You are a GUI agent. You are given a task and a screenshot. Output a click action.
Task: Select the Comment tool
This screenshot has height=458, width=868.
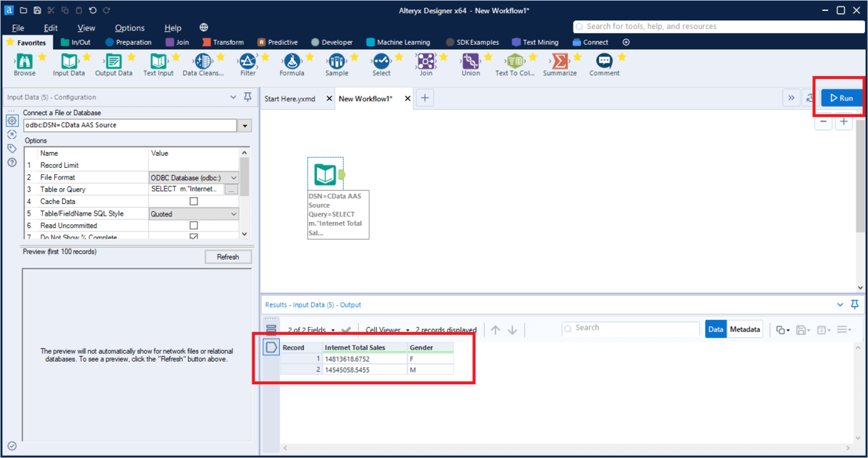pos(604,62)
